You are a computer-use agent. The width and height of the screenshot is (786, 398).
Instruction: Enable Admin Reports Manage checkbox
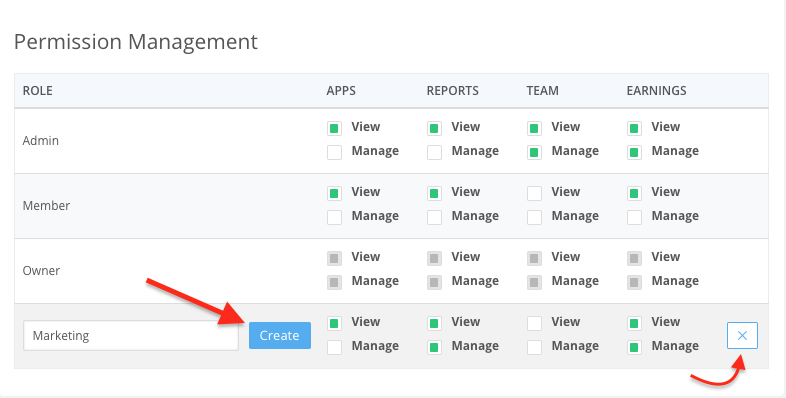click(435, 152)
